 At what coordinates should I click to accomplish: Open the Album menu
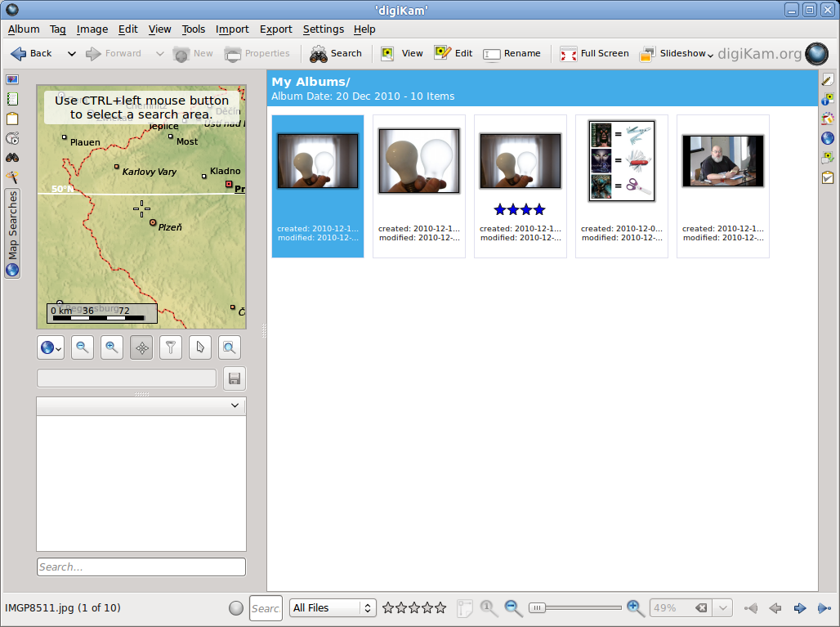click(24, 29)
